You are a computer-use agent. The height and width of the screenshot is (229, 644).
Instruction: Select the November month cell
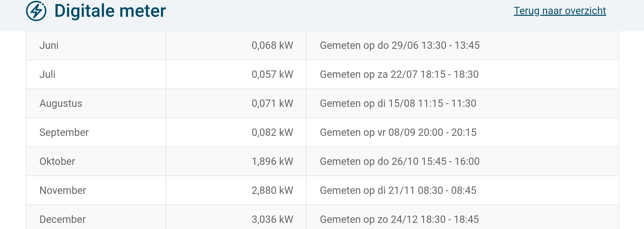click(x=63, y=191)
